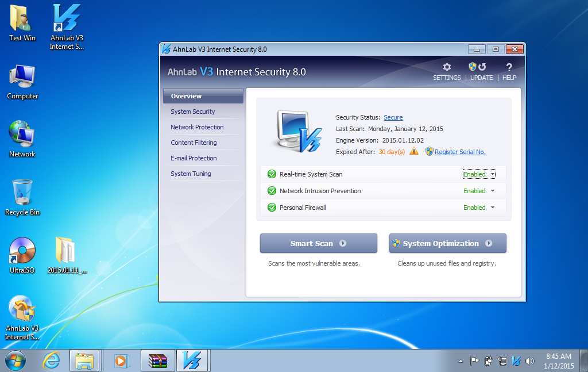Screen dimensions: 588x372
Task: Open Real-time System Scan Enabled dropdown
Action: (479, 174)
